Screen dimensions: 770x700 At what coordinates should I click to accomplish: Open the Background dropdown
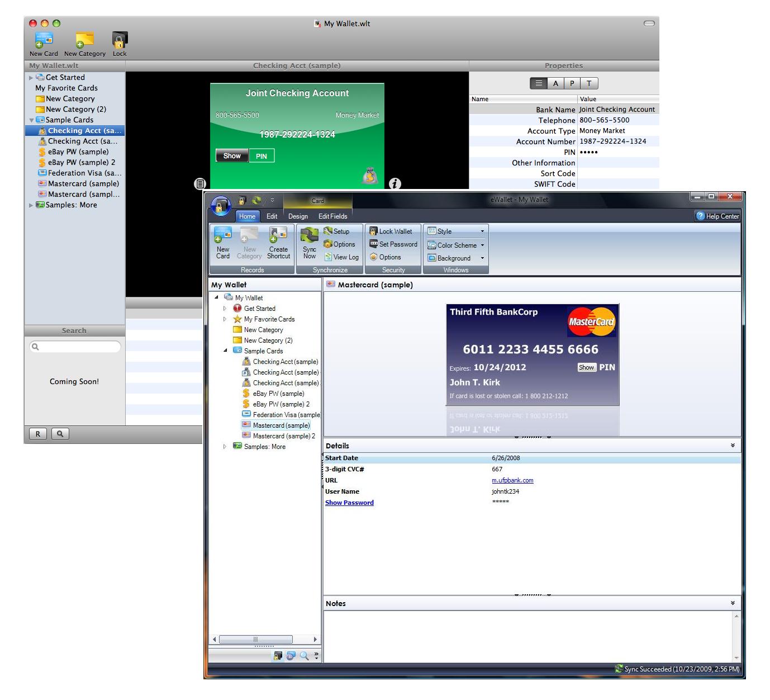pyautogui.click(x=456, y=258)
